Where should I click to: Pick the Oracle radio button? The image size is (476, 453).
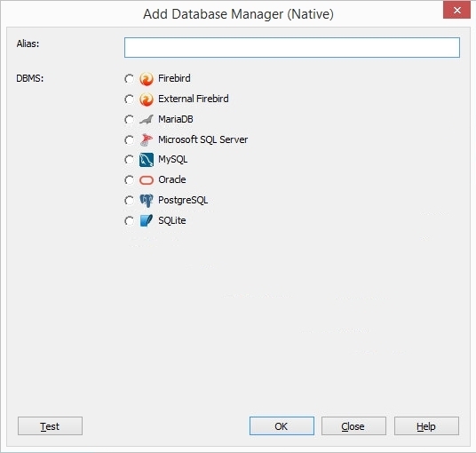(x=129, y=180)
